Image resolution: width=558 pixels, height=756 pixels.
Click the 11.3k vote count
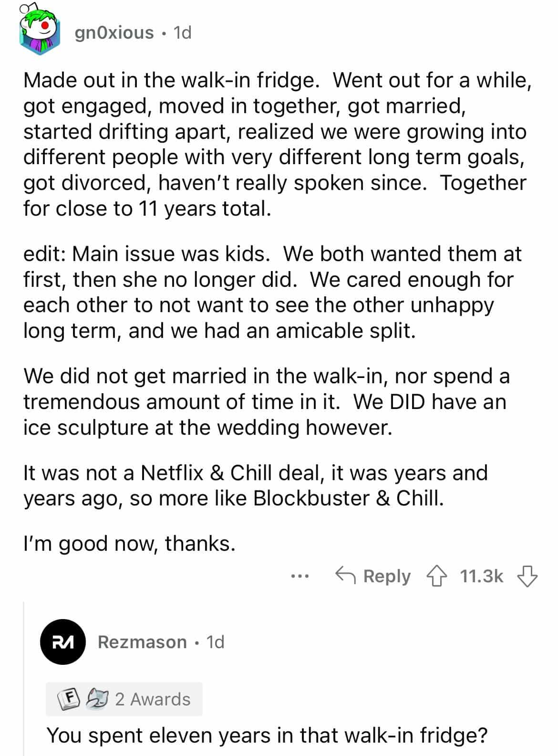pos(482,576)
